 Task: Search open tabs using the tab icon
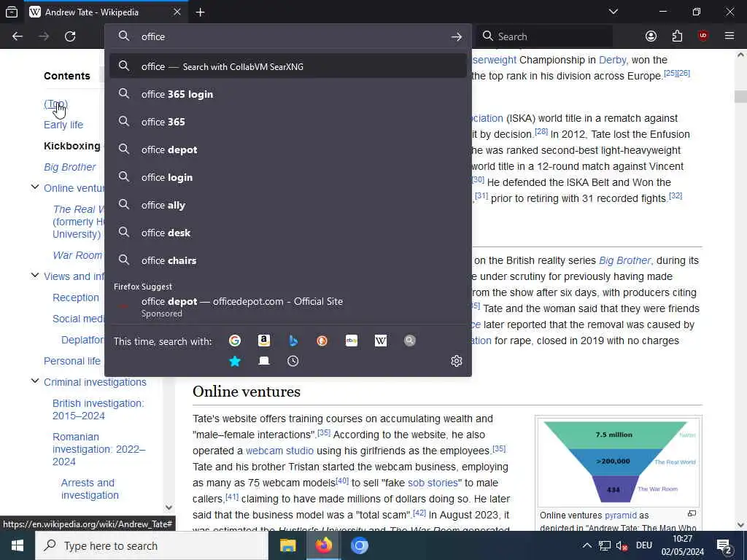tap(264, 362)
